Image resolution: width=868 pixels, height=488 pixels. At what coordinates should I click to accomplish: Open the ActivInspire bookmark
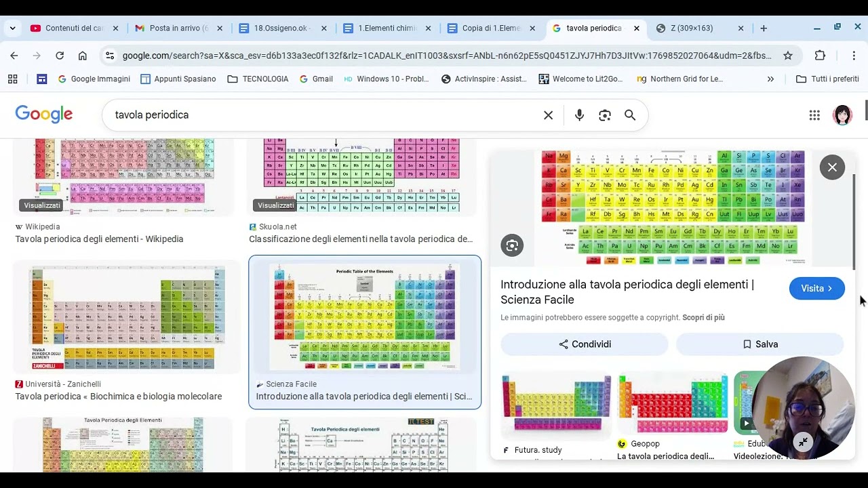[x=484, y=79]
